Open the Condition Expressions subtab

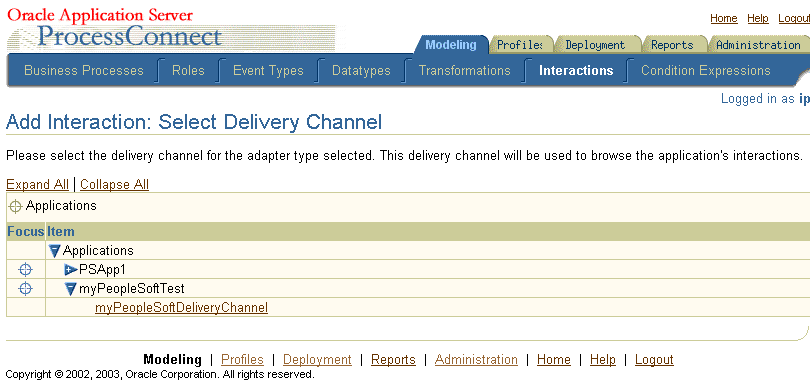[706, 70]
